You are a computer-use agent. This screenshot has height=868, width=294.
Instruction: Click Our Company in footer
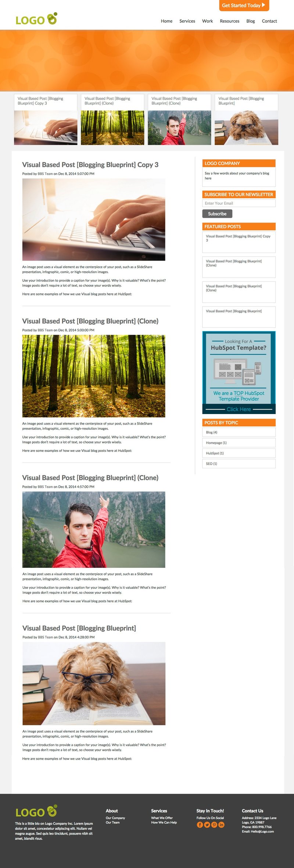pyautogui.click(x=115, y=818)
